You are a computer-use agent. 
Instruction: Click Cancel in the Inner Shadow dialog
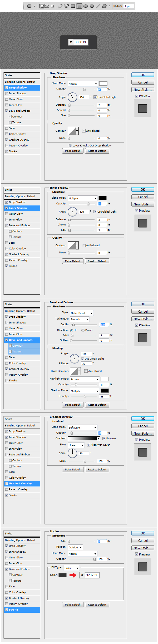click(143, 197)
